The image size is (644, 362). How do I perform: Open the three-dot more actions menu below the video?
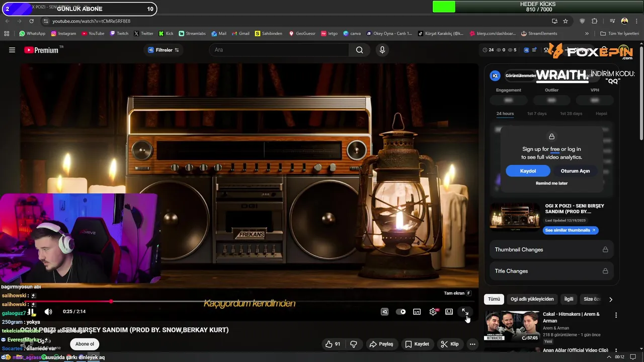(x=472, y=344)
